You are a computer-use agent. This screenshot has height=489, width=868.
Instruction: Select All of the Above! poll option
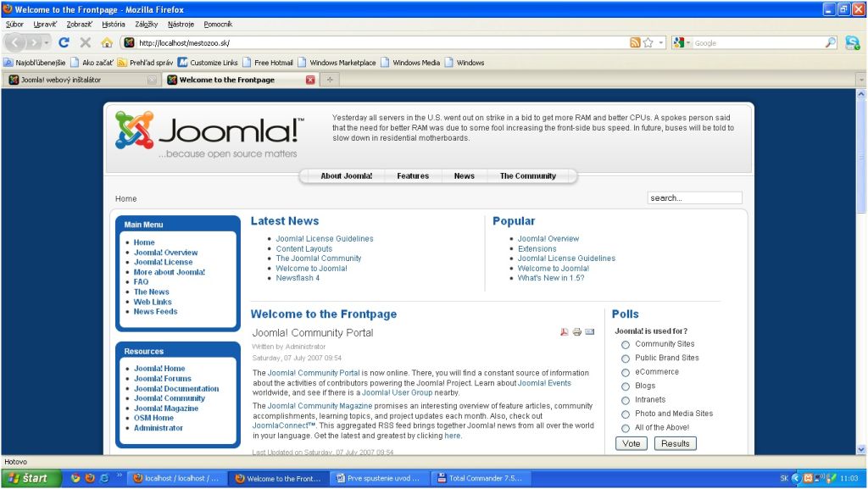(x=626, y=428)
